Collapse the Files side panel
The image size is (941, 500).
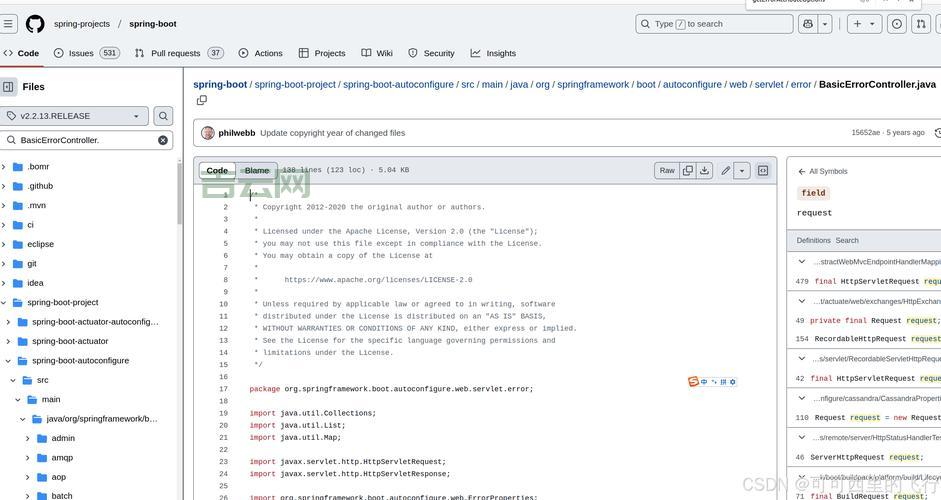point(9,87)
